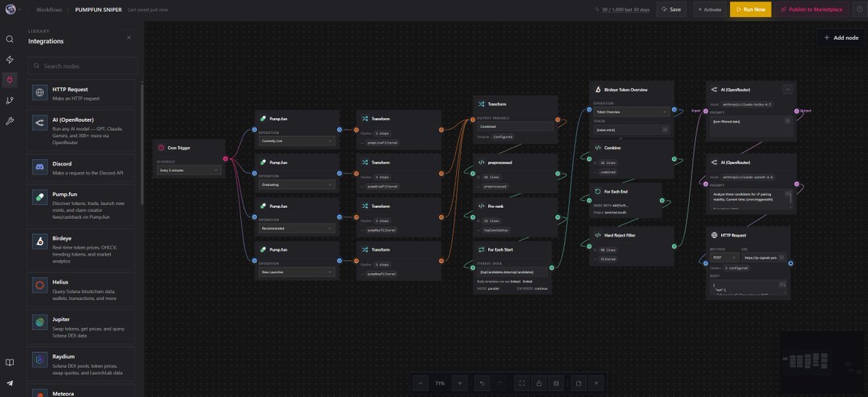Click Run Now button

coord(750,9)
